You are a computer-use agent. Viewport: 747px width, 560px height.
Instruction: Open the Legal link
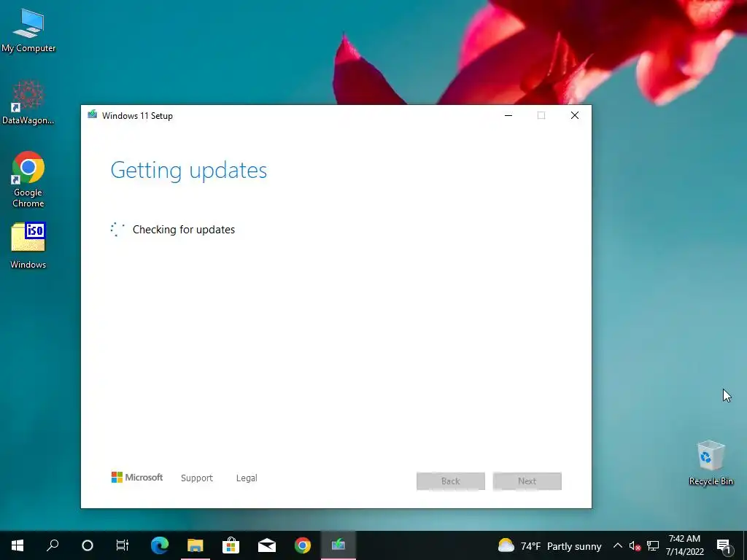pyautogui.click(x=247, y=478)
